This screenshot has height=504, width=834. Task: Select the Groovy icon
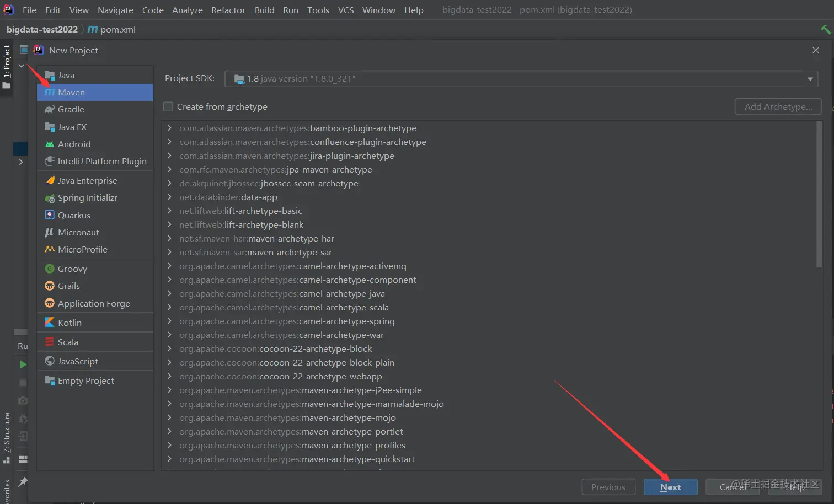pos(50,269)
